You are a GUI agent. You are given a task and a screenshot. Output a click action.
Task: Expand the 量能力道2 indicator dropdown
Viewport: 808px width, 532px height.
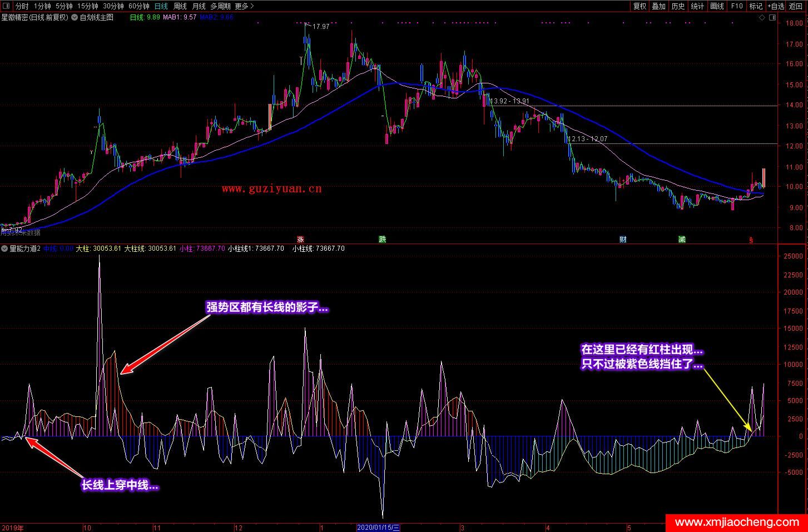tap(4, 248)
